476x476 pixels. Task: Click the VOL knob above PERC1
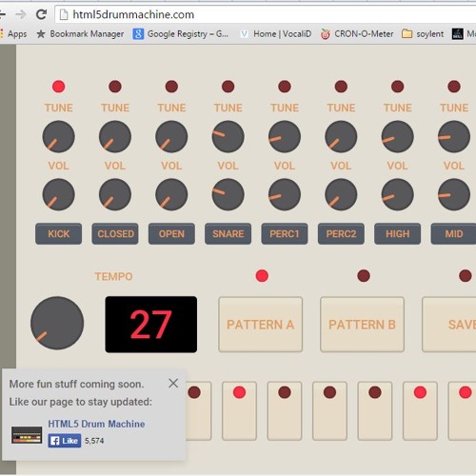(x=285, y=194)
